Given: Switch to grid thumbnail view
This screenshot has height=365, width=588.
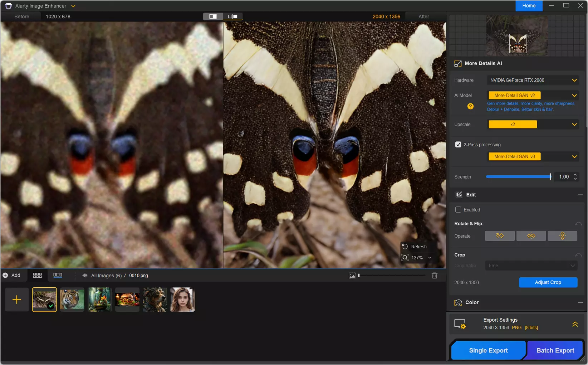Looking at the screenshot, I should [37, 275].
